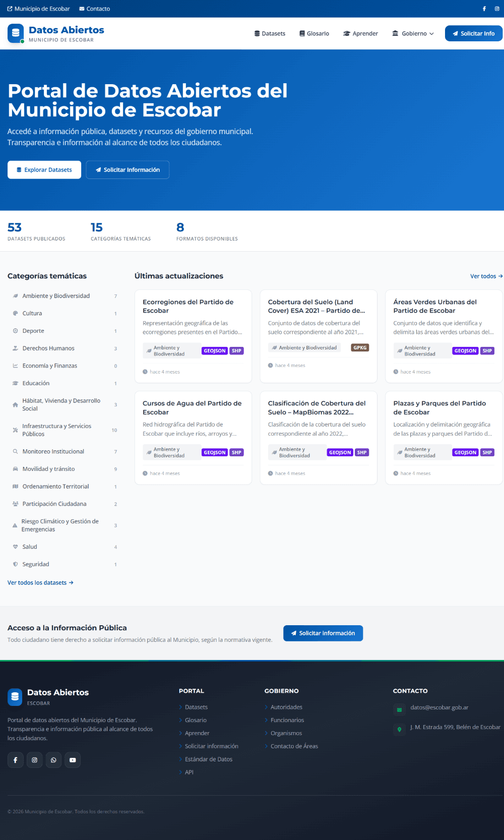The width and height of the screenshot is (504, 840).
Task: Open Cursos de Agua del Partido card
Action: 193,438
